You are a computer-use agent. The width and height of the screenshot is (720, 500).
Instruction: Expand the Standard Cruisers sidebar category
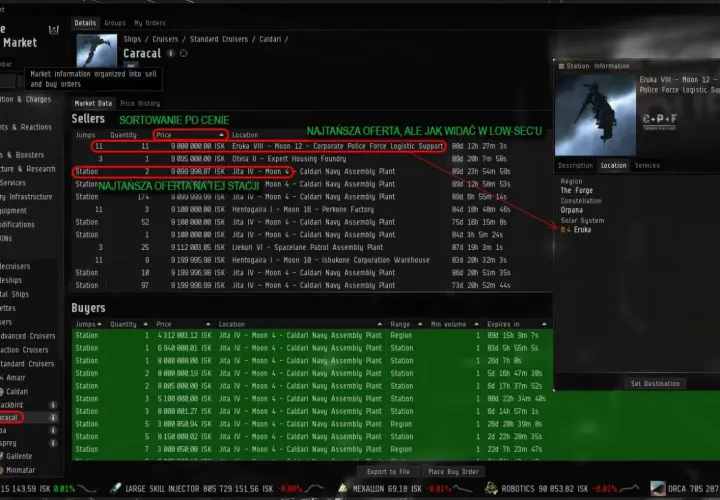27,364
